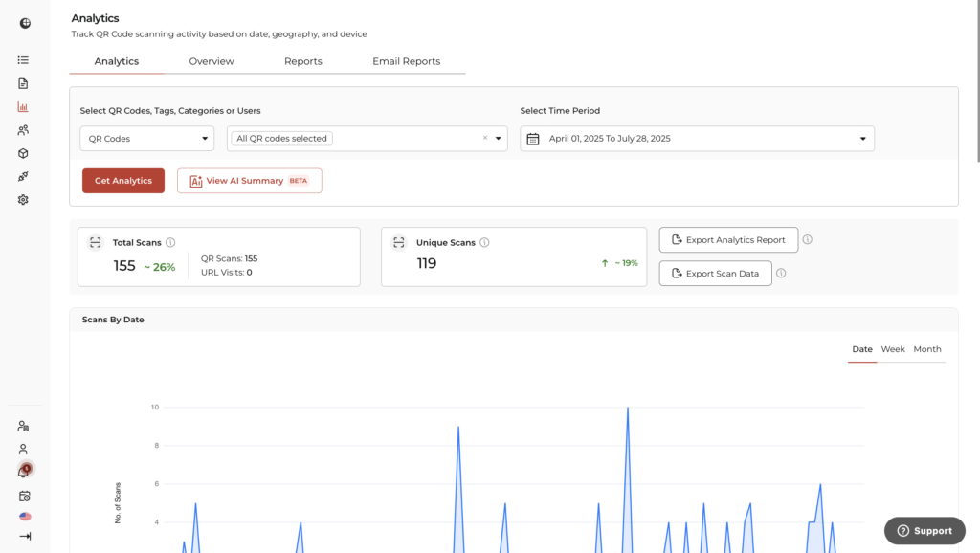This screenshot has height=553, width=980.
Task: Switch to the Overview tab
Action: click(x=212, y=61)
